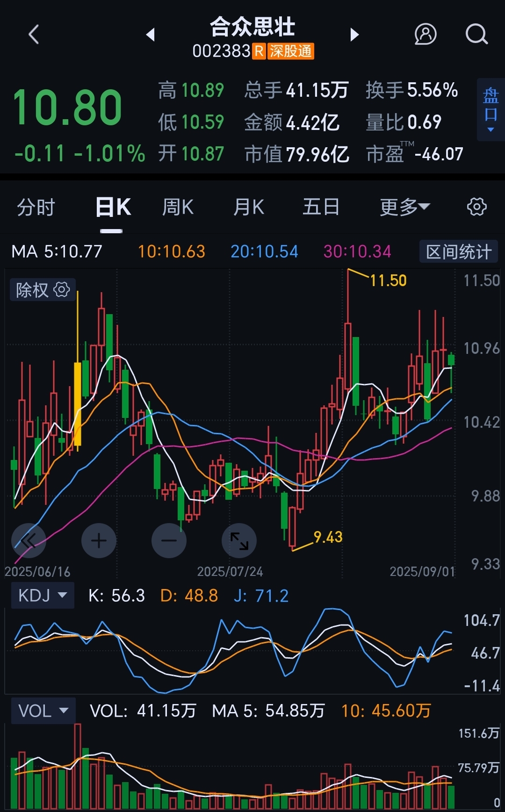Tap 开 10.87 value
The image size is (505, 812).
pyautogui.click(x=191, y=154)
